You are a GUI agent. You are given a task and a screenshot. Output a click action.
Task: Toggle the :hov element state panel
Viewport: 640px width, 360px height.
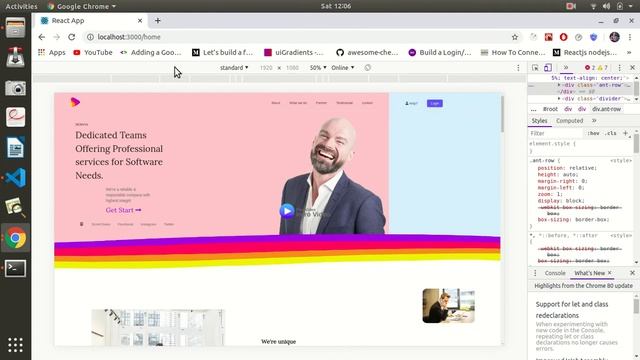(x=593, y=133)
